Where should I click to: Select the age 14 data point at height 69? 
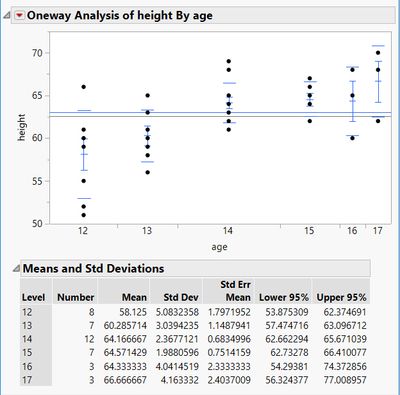click(x=229, y=61)
